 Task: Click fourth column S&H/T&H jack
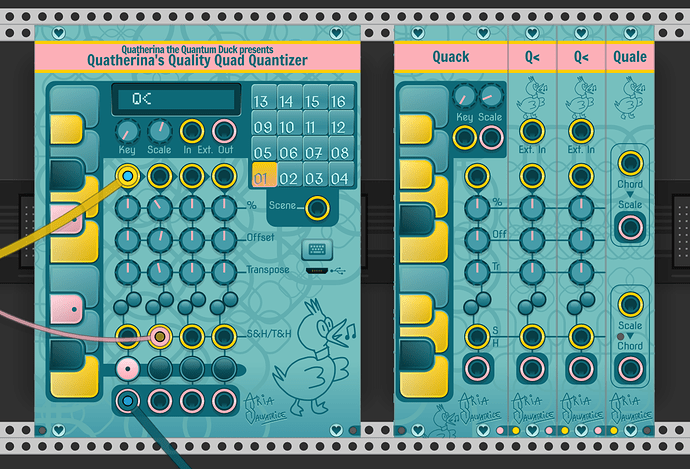click(224, 337)
